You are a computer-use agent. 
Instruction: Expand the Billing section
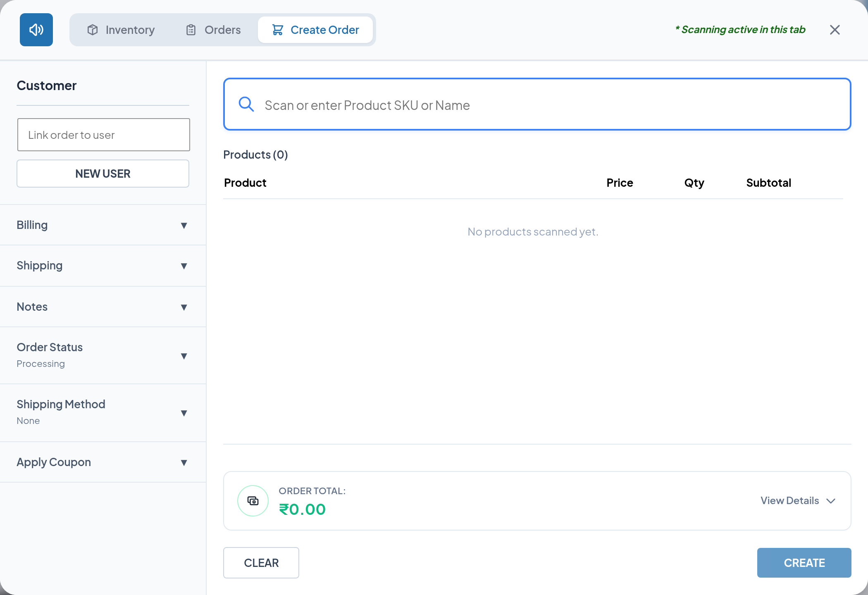click(103, 225)
